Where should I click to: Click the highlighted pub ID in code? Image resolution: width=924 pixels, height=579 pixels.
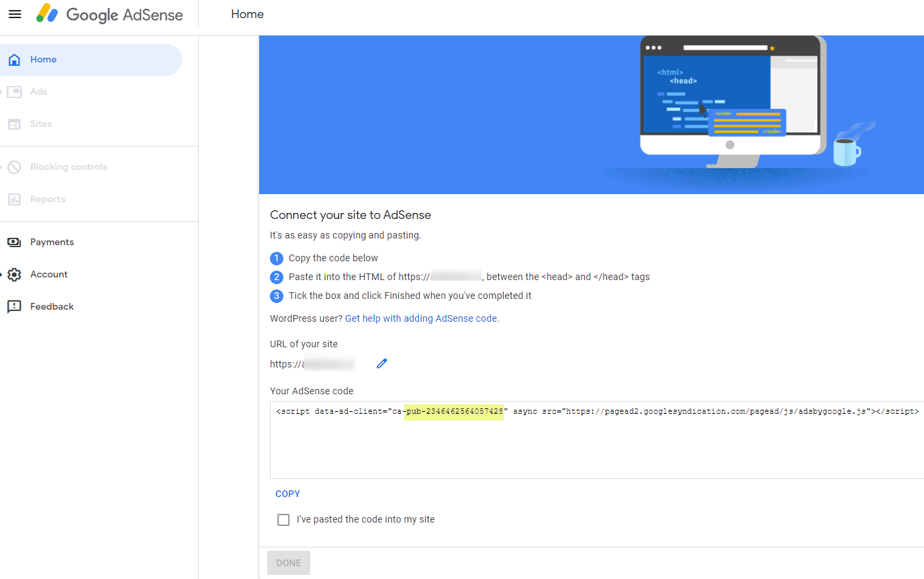pos(454,411)
